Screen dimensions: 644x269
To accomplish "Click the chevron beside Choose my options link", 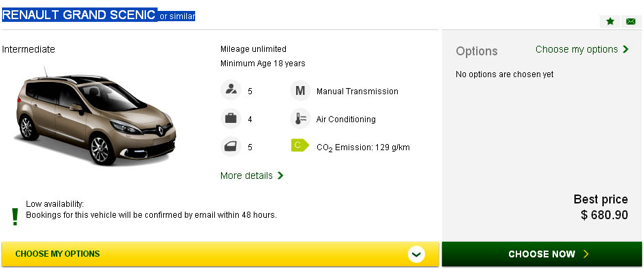I will click(x=626, y=49).
